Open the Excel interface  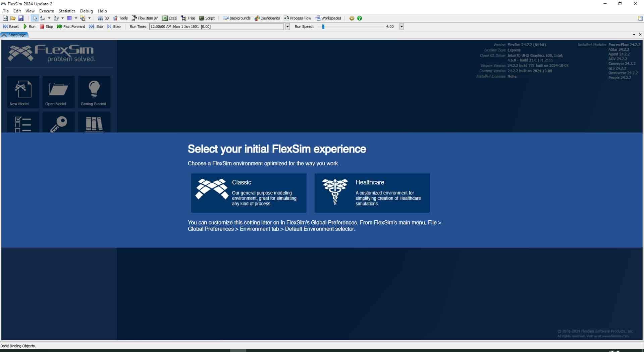pos(170,18)
